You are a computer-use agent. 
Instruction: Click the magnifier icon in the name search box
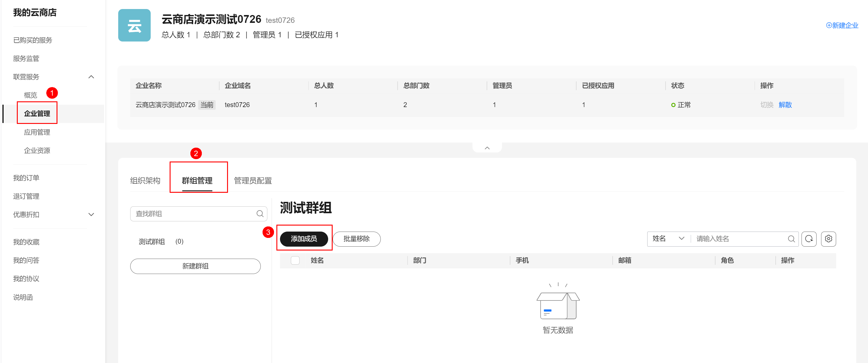tap(792, 239)
